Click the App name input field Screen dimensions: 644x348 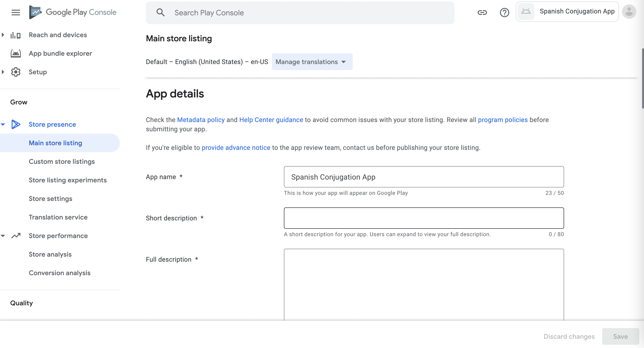[x=424, y=177]
